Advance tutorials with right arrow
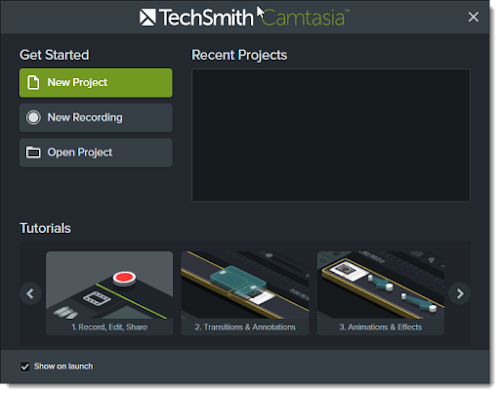This screenshot has height=394, width=500. (x=460, y=294)
